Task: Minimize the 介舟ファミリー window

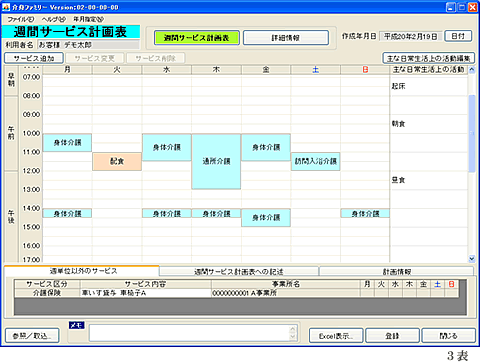Action: click(x=451, y=7)
